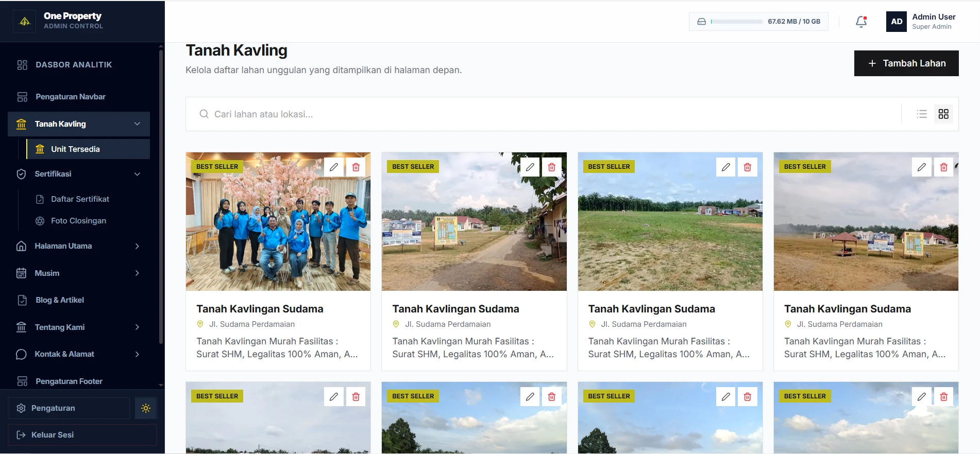The height and width of the screenshot is (454, 980).
Task: Edit the card showing team in blue jackets
Action: click(334, 167)
